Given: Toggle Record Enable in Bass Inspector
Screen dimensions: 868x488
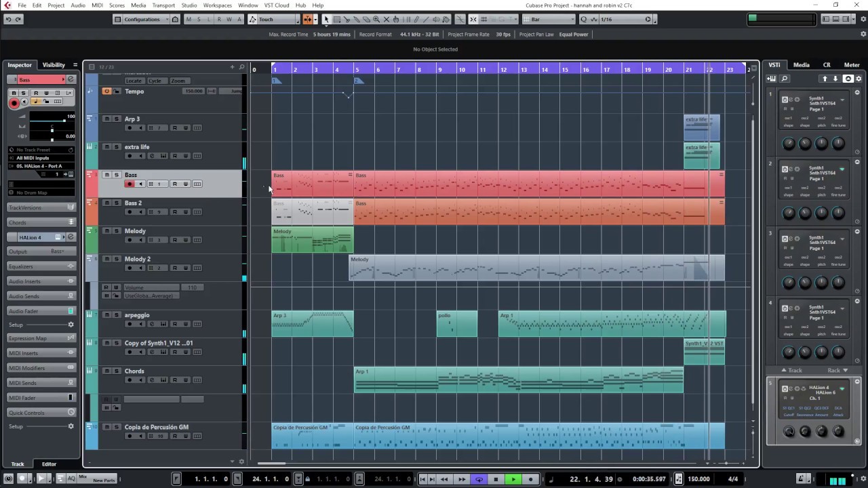Looking at the screenshot, I should tap(14, 103).
